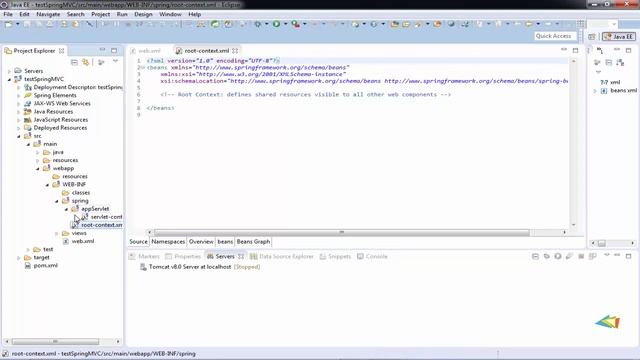
Task: Open dropdown arrow beside Debug icon
Action: pyautogui.click(x=267, y=24)
